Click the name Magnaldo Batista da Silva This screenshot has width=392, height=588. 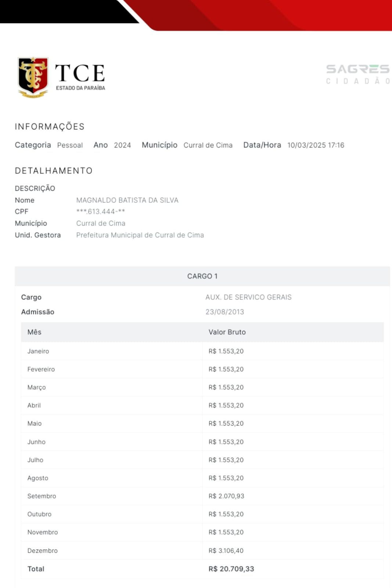pos(127,200)
